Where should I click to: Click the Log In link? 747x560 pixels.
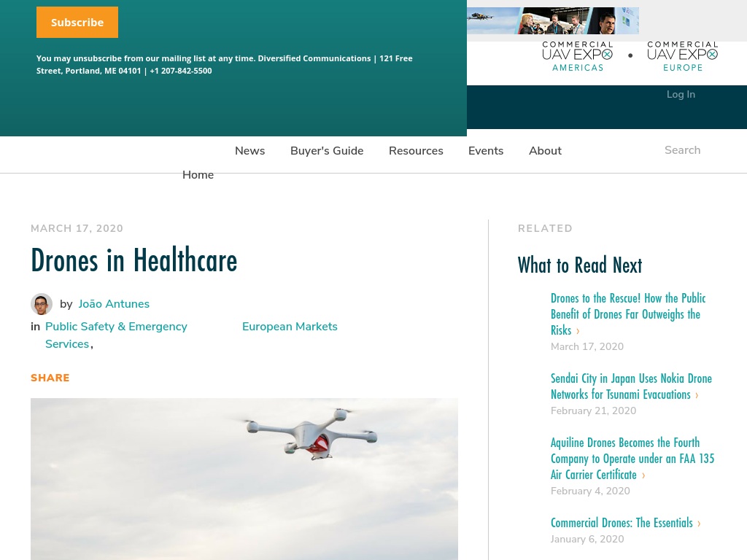pyautogui.click(x=681, y=94)
